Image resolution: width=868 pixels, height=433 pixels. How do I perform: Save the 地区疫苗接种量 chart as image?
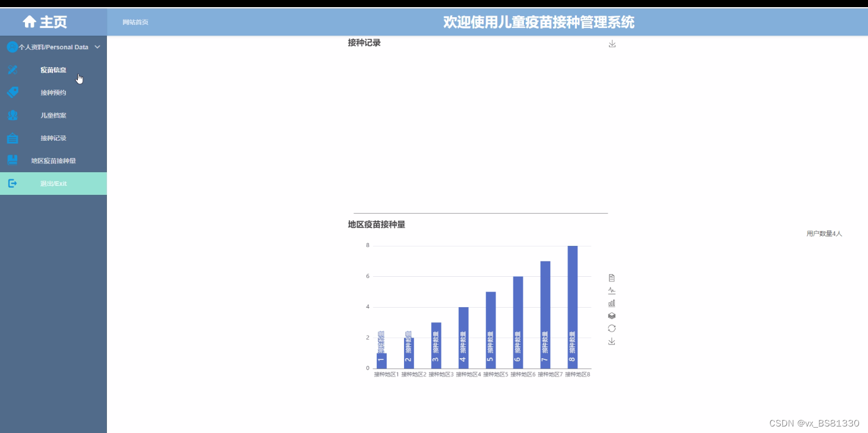tap(612, 342)
